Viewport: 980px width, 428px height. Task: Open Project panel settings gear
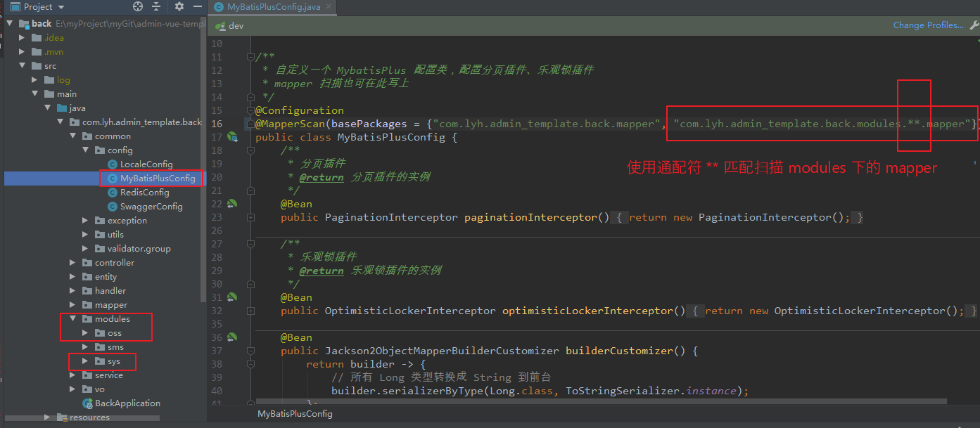click(179, 6)
